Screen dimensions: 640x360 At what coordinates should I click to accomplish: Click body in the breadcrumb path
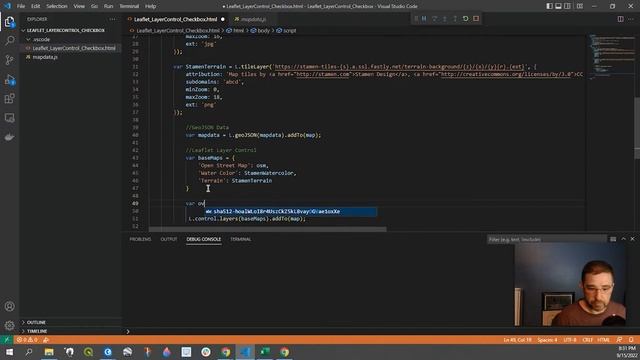[x=263, y=31]
